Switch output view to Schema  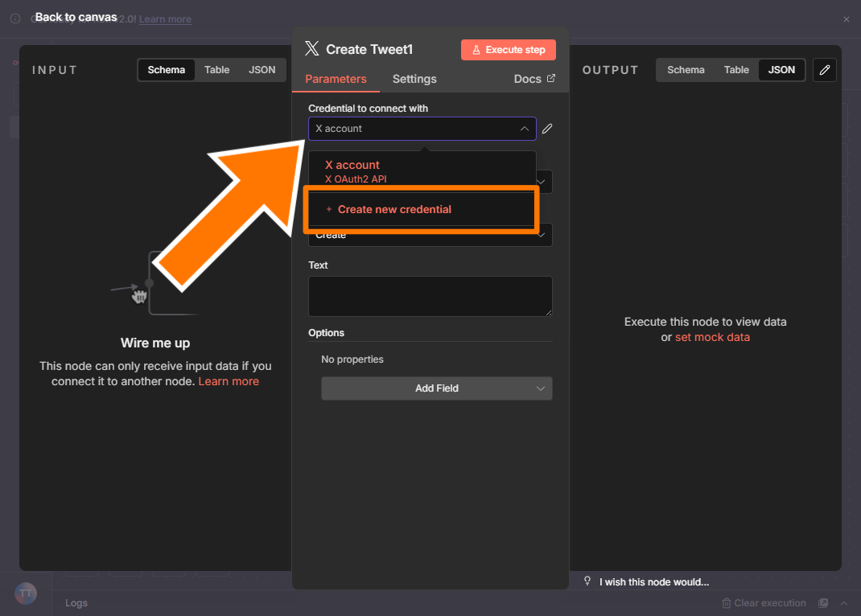686,70
